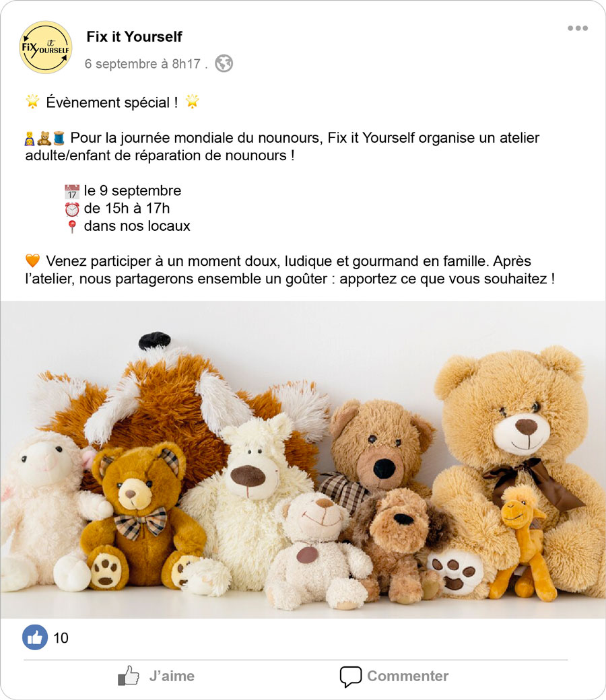606x700 pixels.
Task: Click the Fix it Yourself profile logo
Action: point(46,47)
